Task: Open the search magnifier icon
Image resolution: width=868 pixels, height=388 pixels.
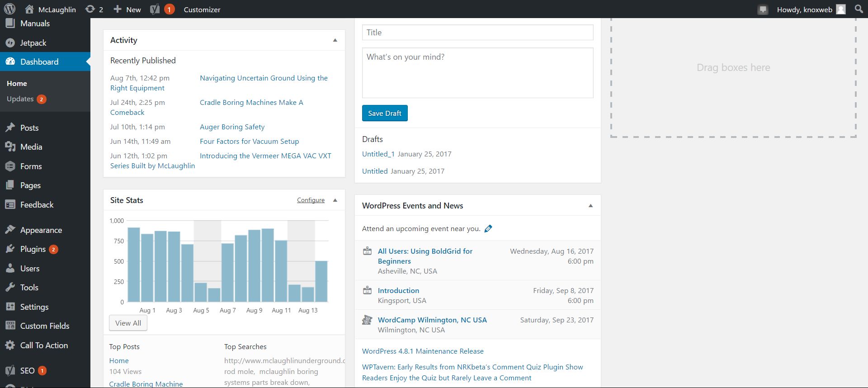Action: tap(859, 9)
